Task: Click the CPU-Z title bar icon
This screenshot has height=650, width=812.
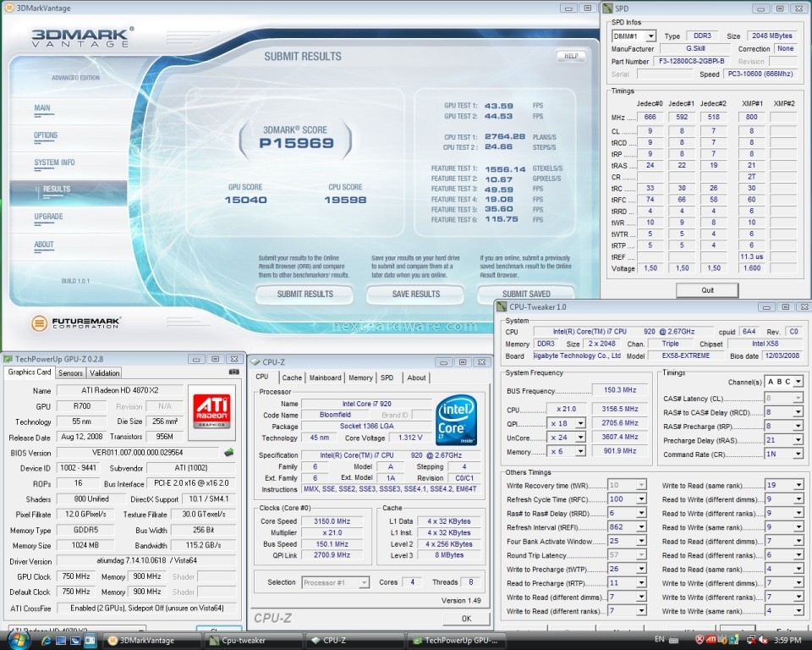Action: (255, 361)
